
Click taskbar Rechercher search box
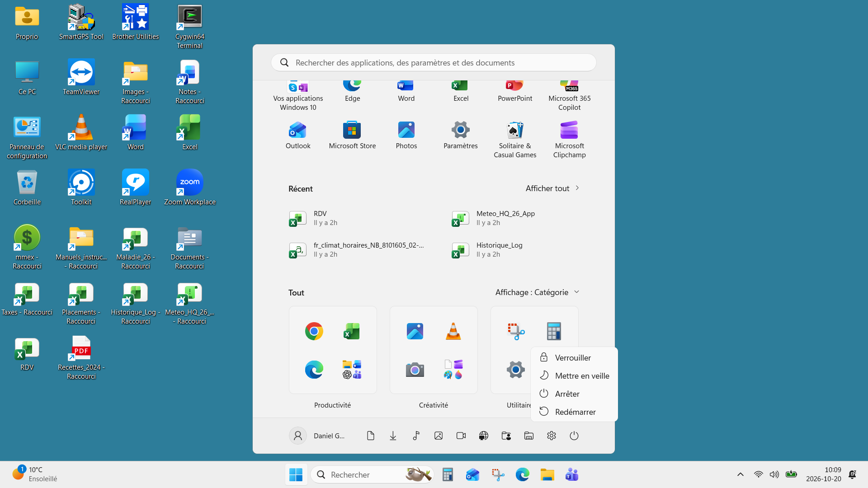(x=372, y=474)
